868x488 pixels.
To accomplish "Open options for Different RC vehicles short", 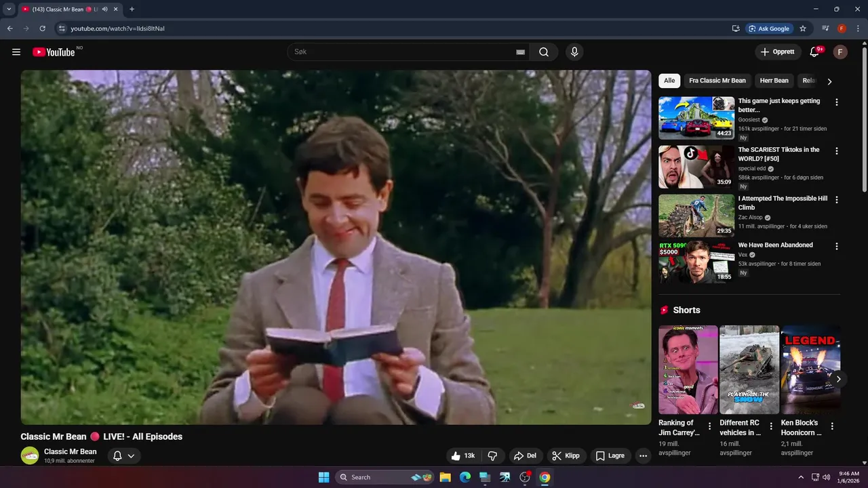I will click(x=771, y=426).
